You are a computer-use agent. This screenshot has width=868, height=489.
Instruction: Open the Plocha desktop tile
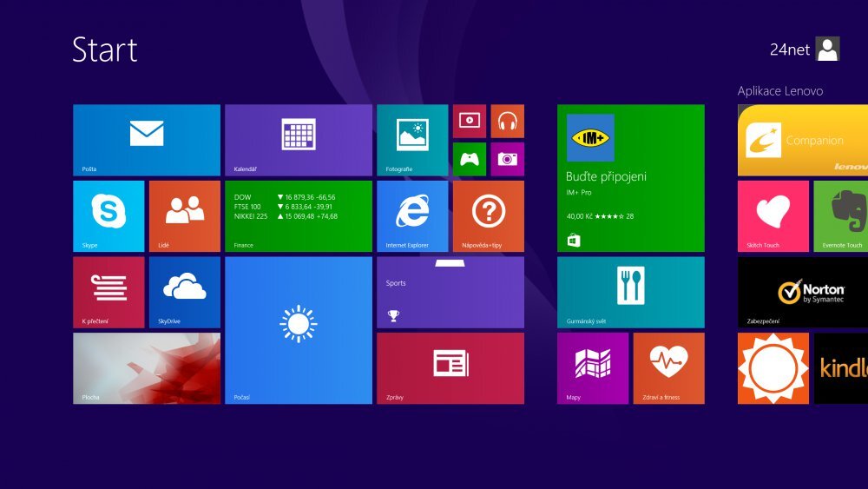pyautogui.click(x=146, y=368)
